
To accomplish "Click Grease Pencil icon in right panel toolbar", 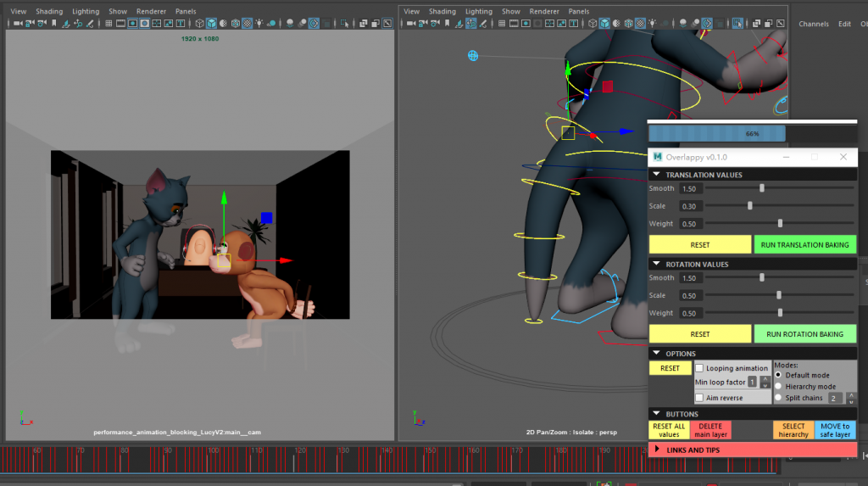I will pos(482,23).
